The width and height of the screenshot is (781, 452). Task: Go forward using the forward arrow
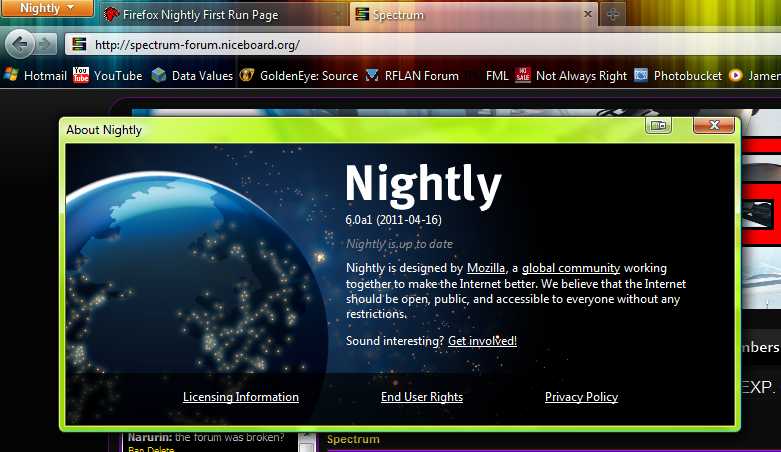coord(45,44)
